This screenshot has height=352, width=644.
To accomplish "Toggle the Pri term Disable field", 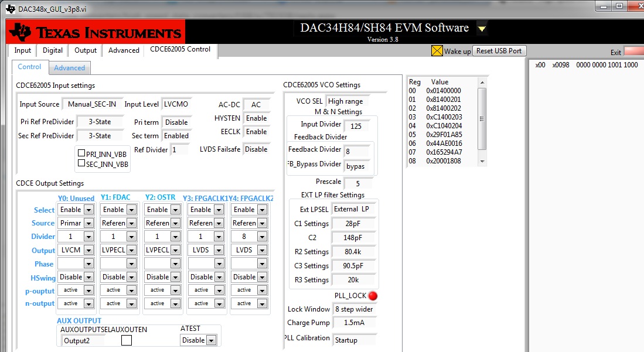I will coord(176,122).
